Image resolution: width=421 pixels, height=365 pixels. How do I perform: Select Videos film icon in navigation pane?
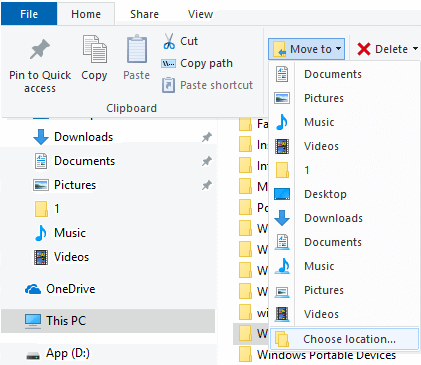pos(41,257)
